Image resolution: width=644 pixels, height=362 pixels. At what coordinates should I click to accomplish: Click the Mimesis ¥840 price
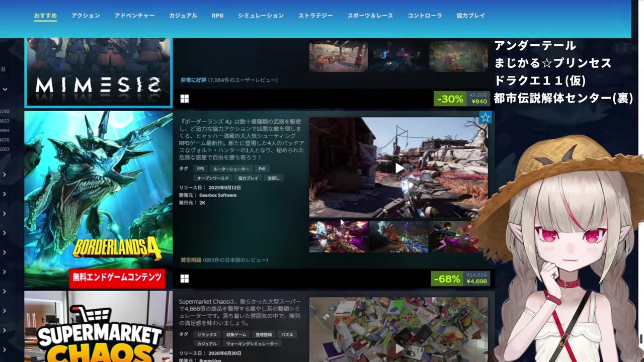tap(478, 101)
